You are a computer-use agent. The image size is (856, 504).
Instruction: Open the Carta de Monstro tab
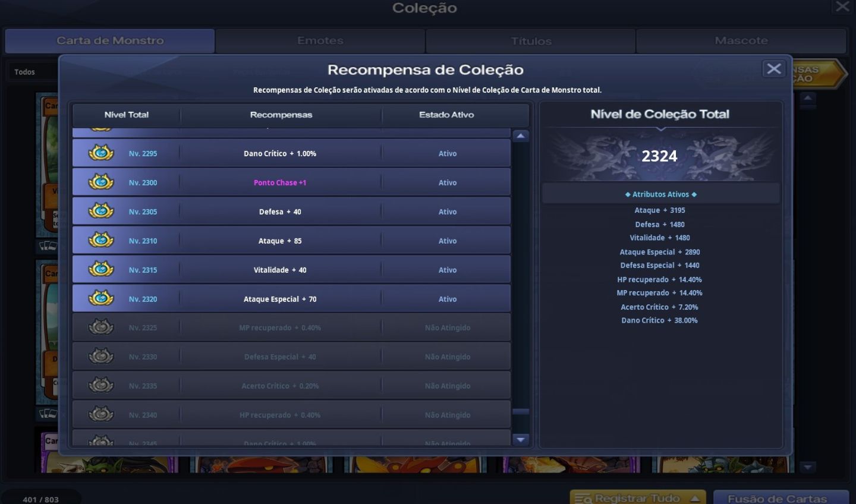coord(110,41)
